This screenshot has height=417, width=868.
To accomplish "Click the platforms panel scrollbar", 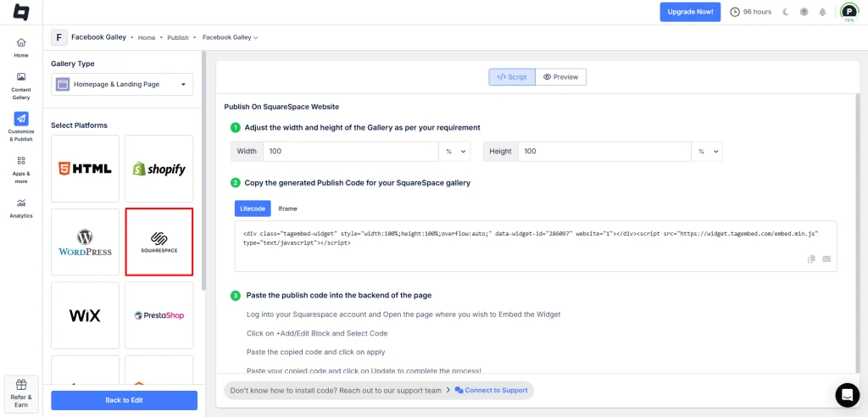I will 203,172.
